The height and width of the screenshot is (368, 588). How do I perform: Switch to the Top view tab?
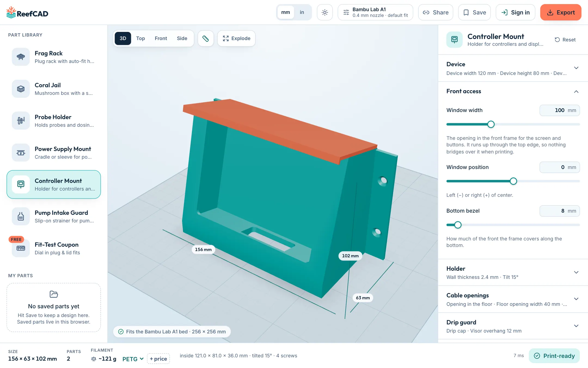tap(140, 38)
